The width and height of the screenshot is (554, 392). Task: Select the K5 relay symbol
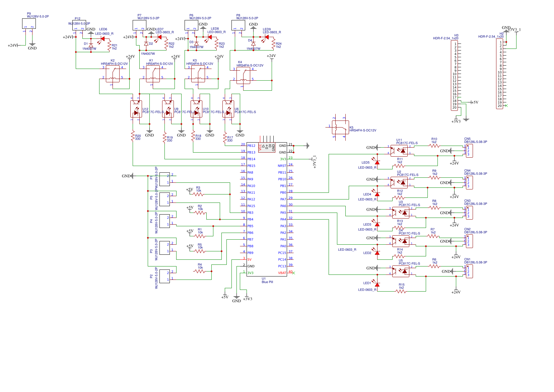pyautogui.click(x=340, y=127)
